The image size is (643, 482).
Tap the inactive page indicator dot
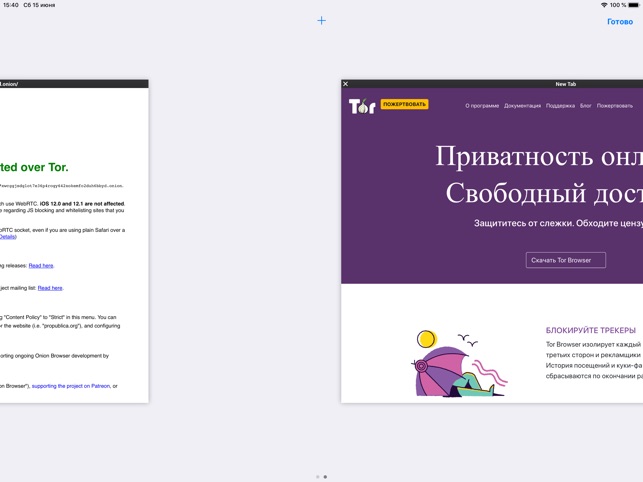point(317,477)
